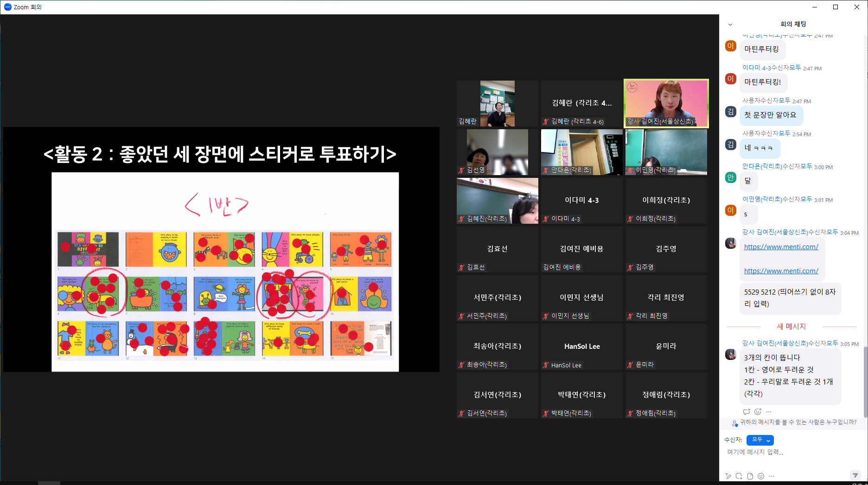The image size is (868, 485).
Task: Send the chat message with the arrow button
Action: click(855, 475)
